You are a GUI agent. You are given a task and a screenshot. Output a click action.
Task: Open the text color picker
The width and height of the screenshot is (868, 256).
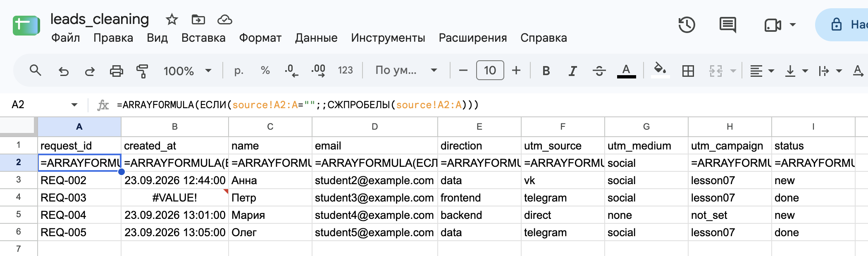click(626, 71)
